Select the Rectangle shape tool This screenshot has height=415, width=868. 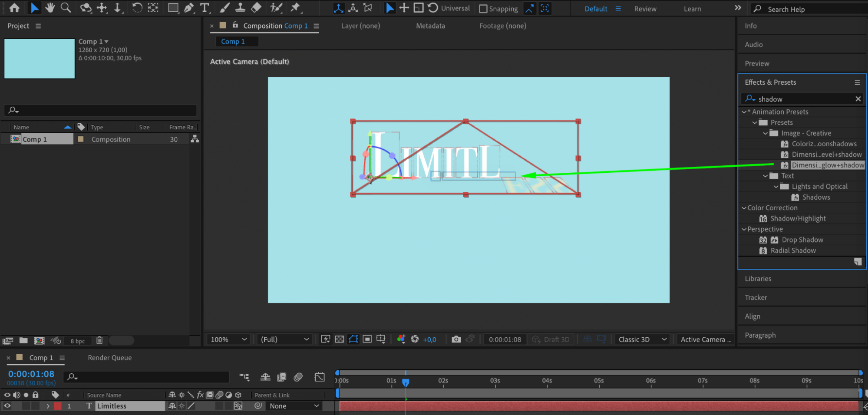[173, 8]
